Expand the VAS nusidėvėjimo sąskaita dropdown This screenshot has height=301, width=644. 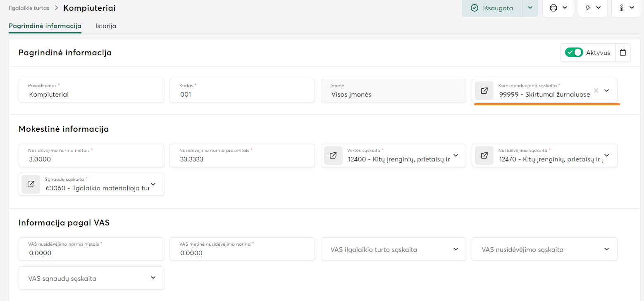point(606,249)
